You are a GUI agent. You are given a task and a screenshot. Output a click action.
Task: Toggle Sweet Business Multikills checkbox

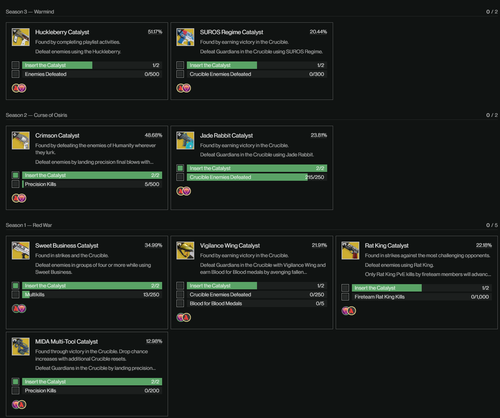15,294
